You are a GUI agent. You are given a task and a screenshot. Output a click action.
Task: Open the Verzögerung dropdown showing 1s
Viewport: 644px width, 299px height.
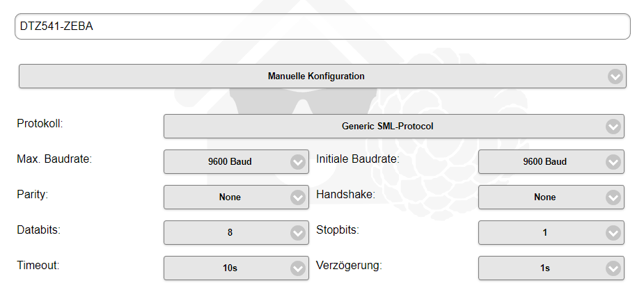[544, 268]
